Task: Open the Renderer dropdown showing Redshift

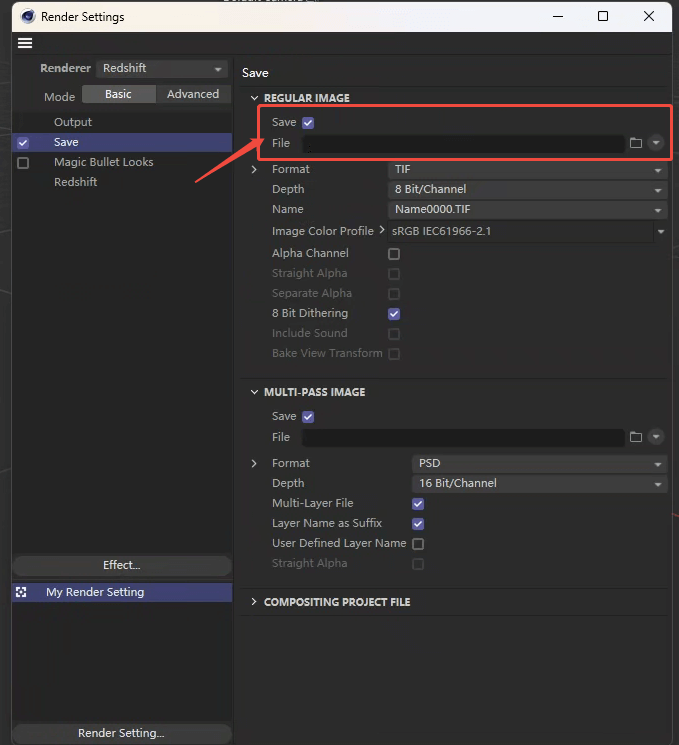Action: 162,68
